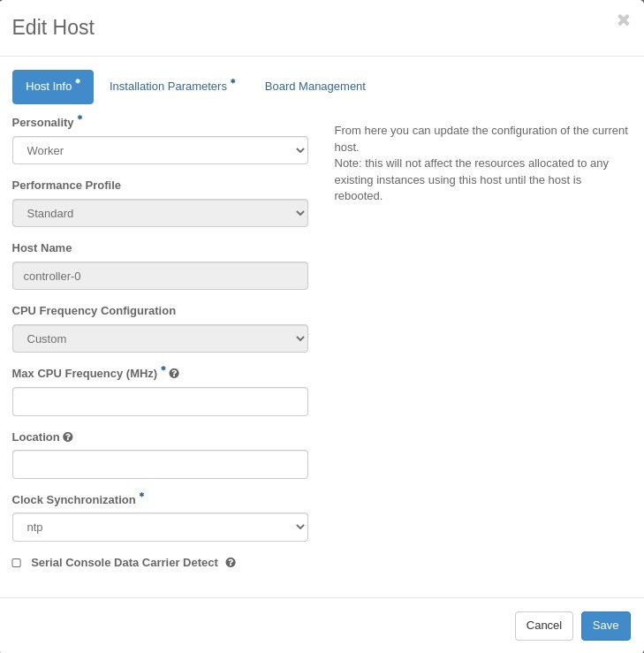Click the Personality field label
Viewport: 644px width, 653px height.
(42, 122)
